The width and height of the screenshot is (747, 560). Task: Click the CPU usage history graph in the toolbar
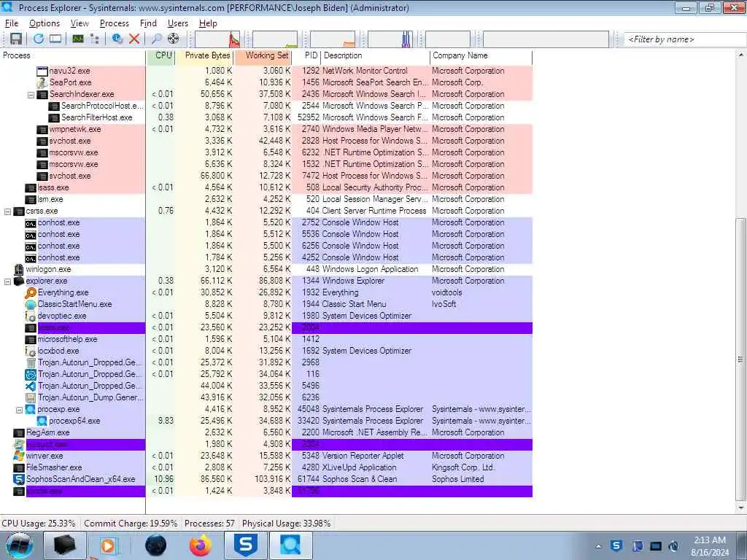click(217, 39)
